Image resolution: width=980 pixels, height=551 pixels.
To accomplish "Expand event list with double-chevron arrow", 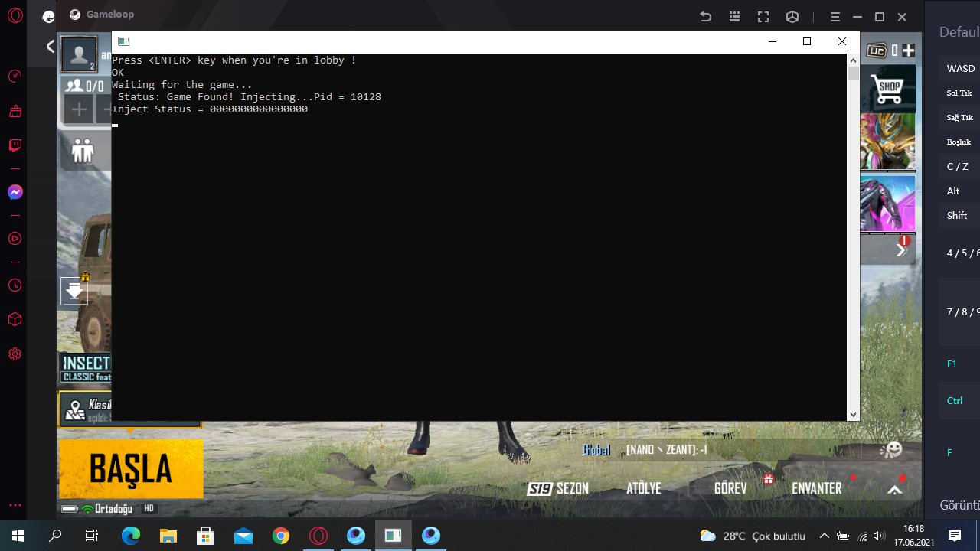I will pos(900,250).
